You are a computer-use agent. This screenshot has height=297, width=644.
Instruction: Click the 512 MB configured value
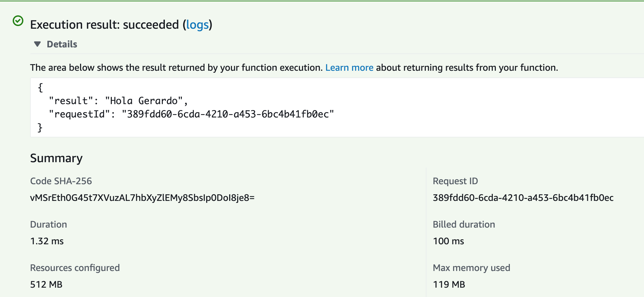coord(46,285)
